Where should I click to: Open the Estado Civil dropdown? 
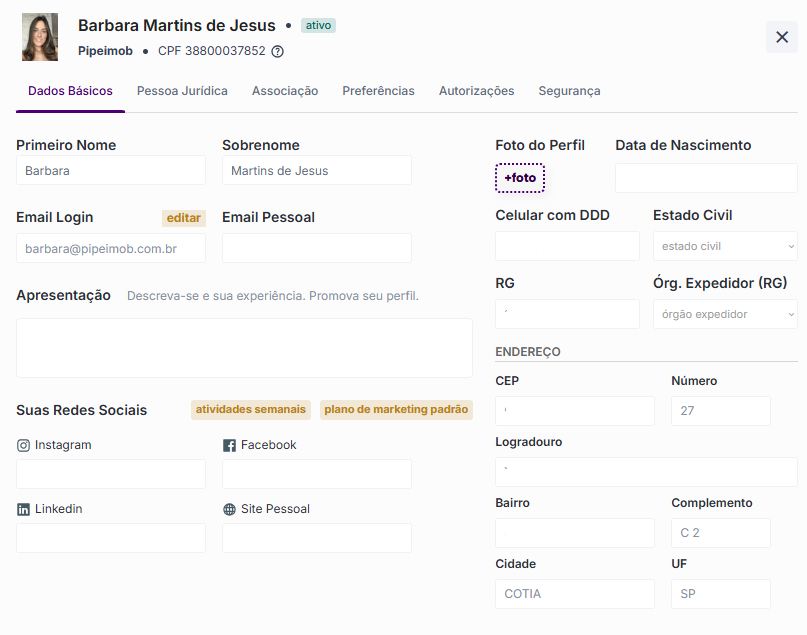725,246
